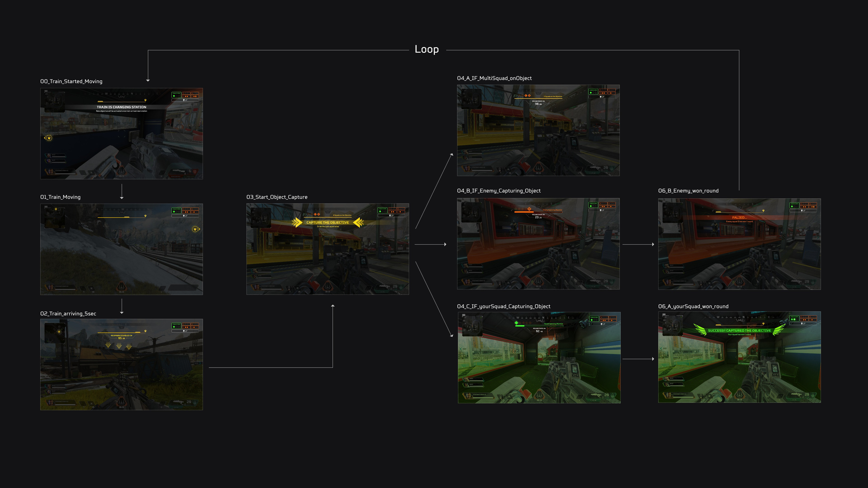This screenshot has height=488, width=868.
Task: Click 'Enemy Capturing Objective' status text
Action: click(x=552, y=210)
